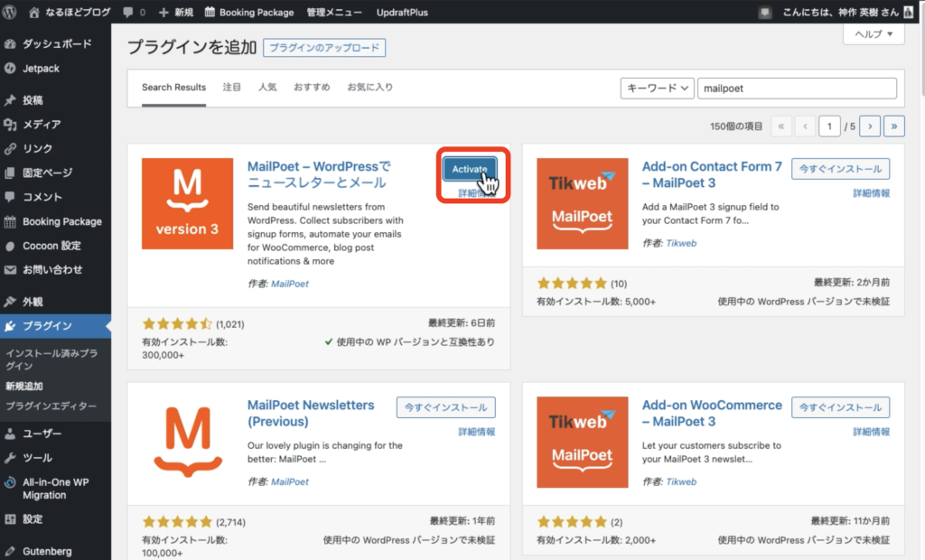Click the paintbrush icon next to 外観
The image size is (925, 560).
tap(10, 302)
